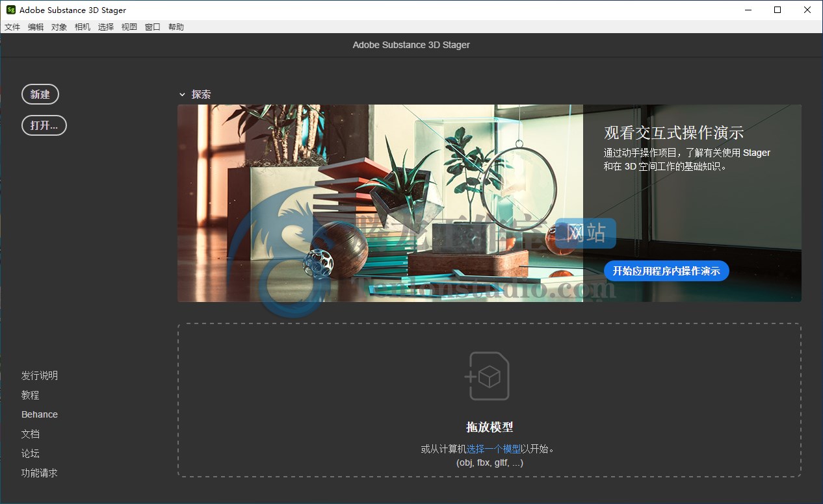Open the 窗口 menu
The width and height of the screenshot is (823, 504).
coord(153,27)
